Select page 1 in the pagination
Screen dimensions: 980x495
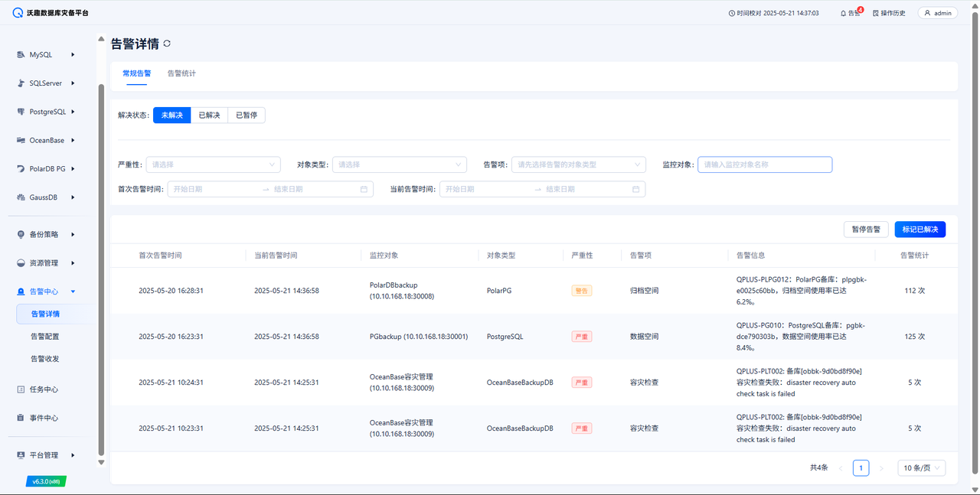click(x=861, y=467)
